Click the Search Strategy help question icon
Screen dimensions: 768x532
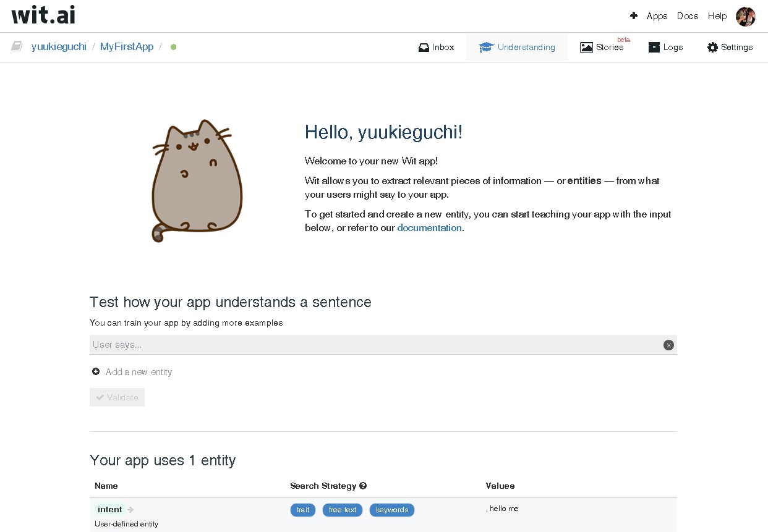(363, 486)
